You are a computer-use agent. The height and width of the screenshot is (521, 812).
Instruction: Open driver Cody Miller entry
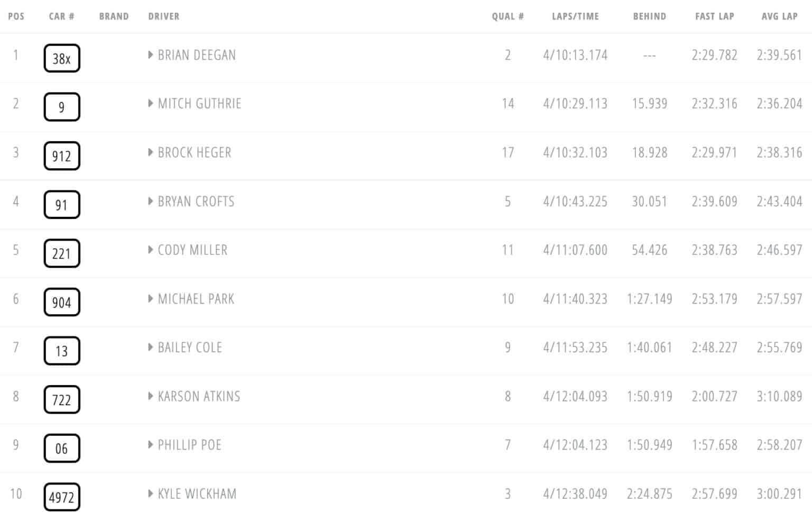coord(192,250)
